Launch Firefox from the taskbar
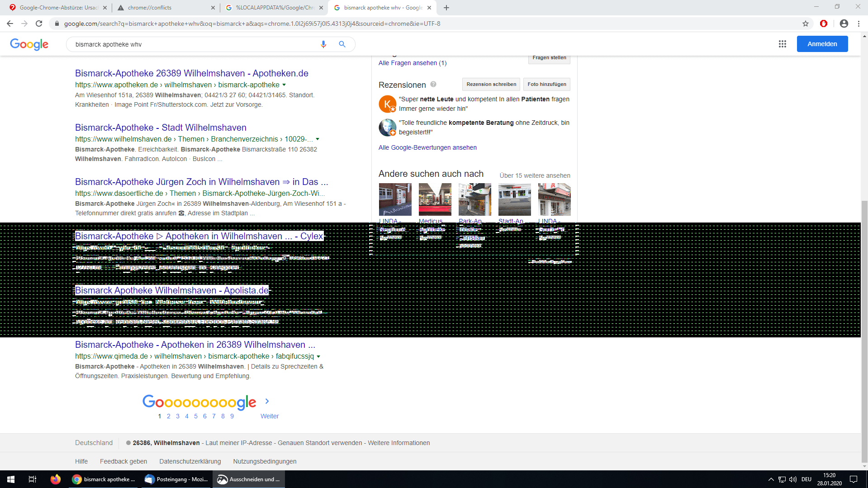The image size is (868, 488). [56, 479]
